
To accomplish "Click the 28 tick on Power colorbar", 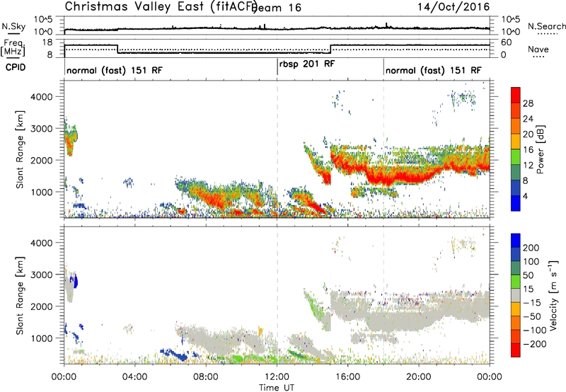I will click(x=528, y=103).
